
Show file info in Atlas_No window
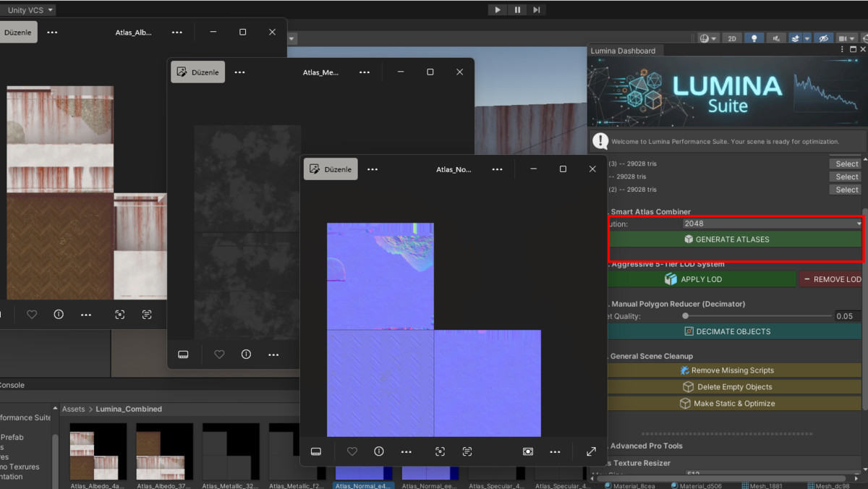tap(379, 451)
